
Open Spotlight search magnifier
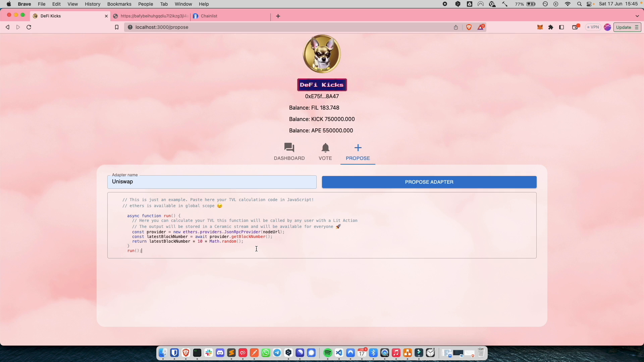tap(579, 4)
